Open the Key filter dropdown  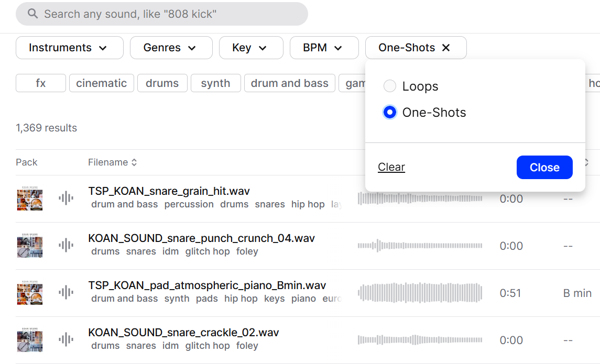point(250,48)
